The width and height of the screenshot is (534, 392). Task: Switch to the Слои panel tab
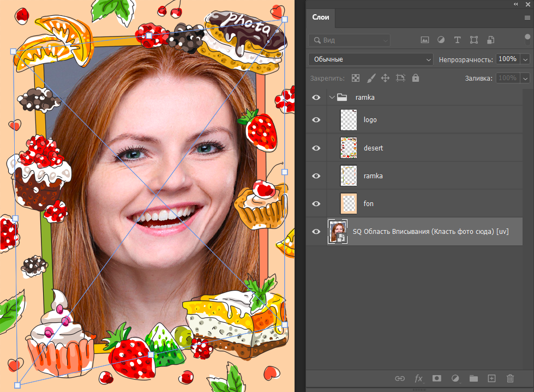pos(320,17)
